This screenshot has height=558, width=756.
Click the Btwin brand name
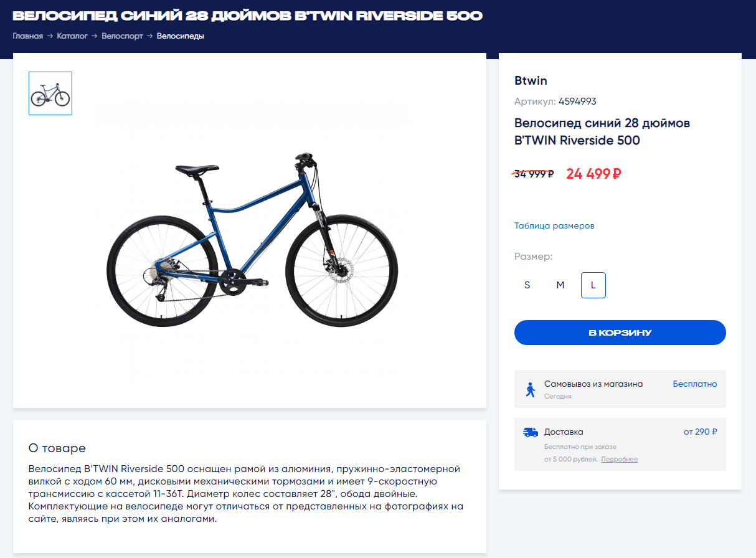[x=531, y=80]
